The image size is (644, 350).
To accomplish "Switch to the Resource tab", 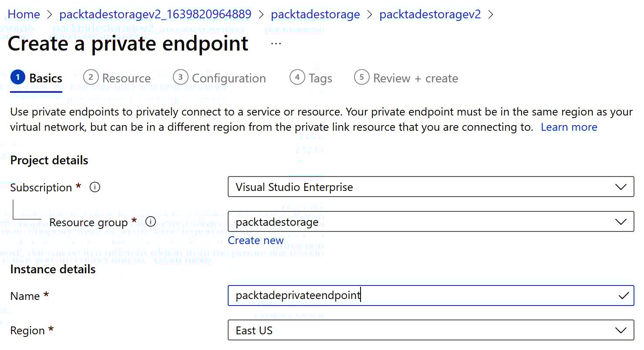I will pyautogui.click(x=126, y=78).
